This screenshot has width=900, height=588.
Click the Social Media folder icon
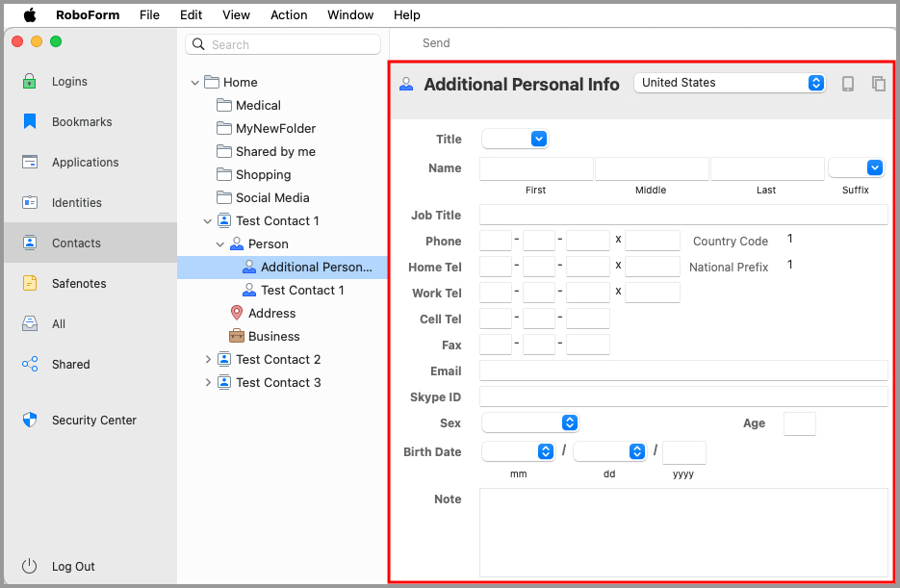click(x=224, y=197)
